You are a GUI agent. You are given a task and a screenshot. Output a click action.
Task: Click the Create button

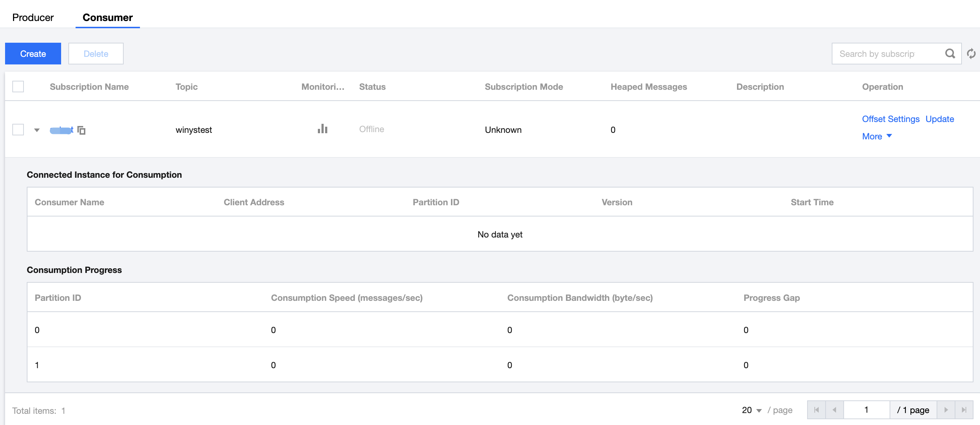[33, 54]
